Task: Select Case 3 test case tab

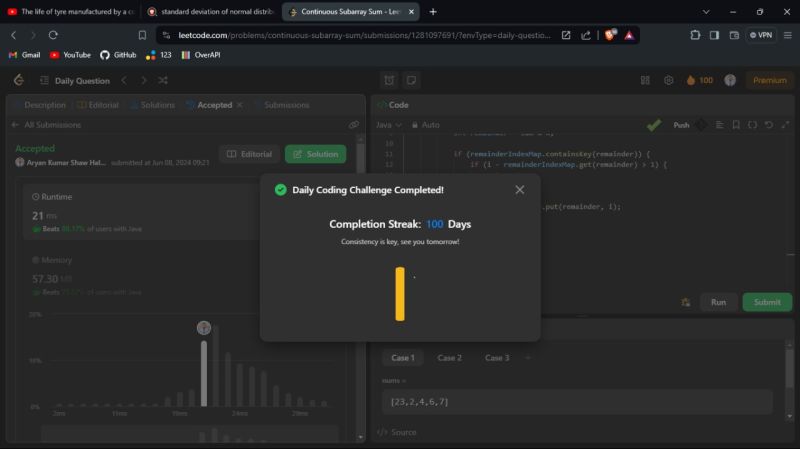Action: (497, 358)
